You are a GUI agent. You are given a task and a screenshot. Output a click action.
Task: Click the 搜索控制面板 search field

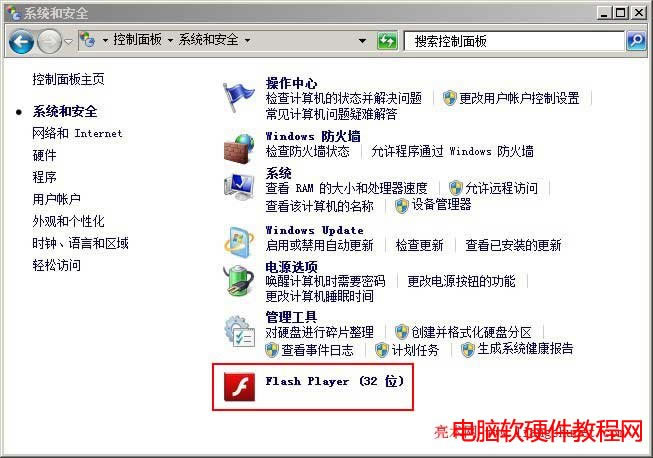click(x=514, y=41)
